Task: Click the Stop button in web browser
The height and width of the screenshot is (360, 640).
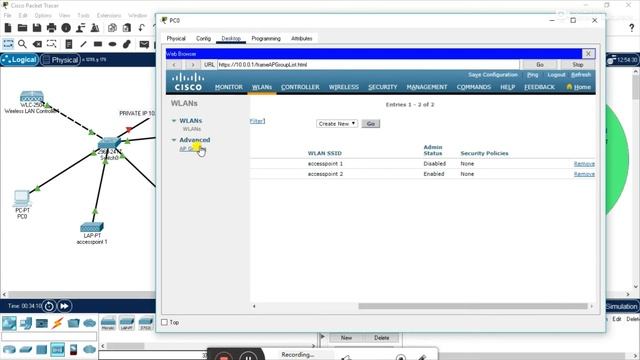Action: click(578, 64)
